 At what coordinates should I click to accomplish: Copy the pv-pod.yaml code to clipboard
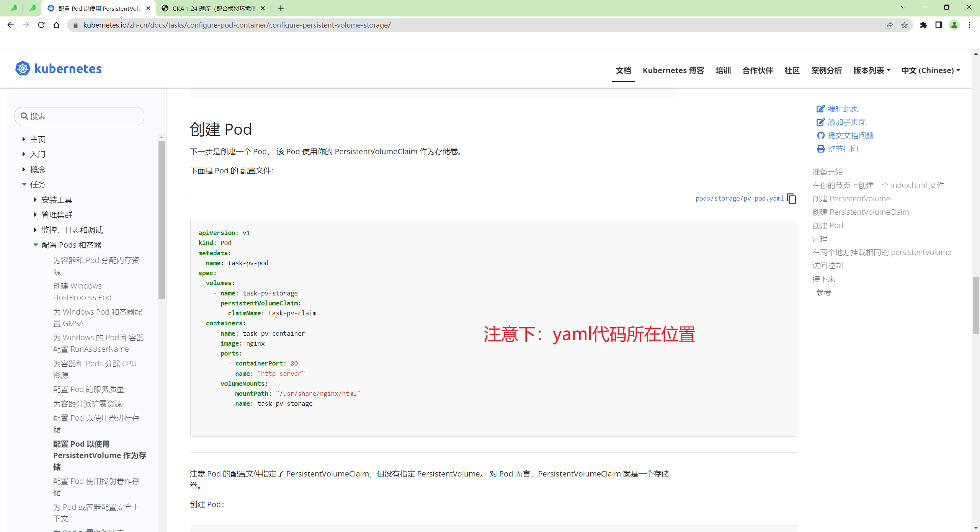[791, 199]
